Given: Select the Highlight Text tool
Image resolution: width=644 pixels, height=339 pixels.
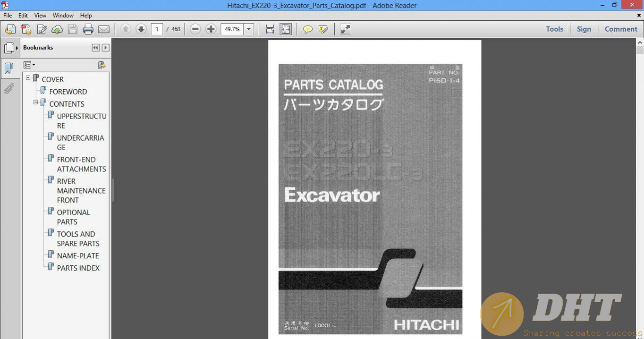Looking at the screenshot, I should [323, 29].
